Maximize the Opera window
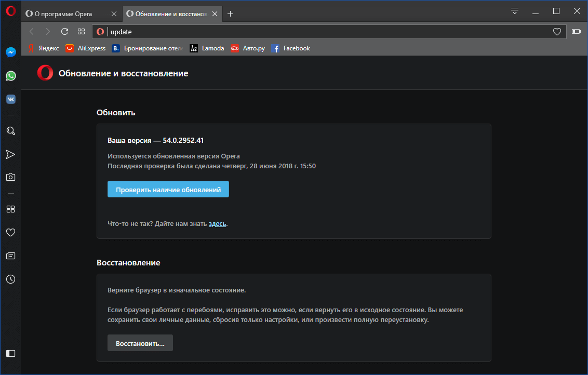 (556, 11)
